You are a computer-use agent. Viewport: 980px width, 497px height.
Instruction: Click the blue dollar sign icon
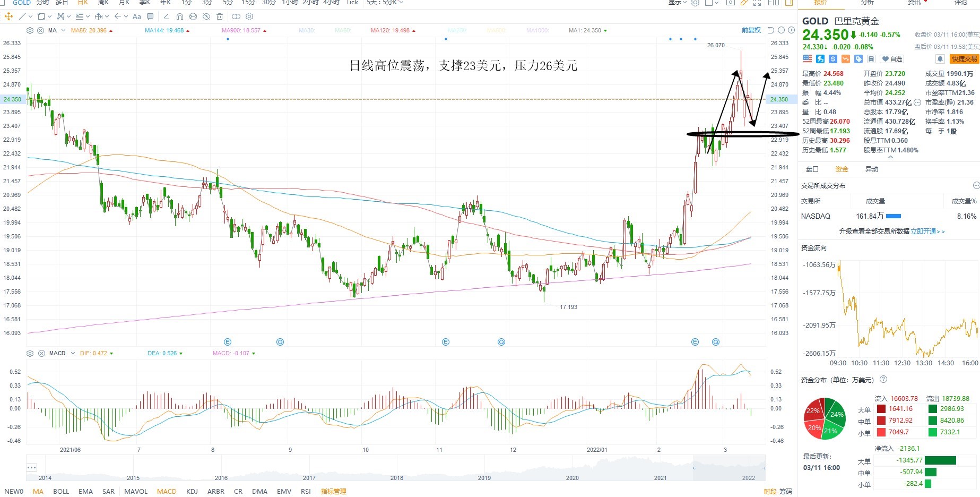833,59
